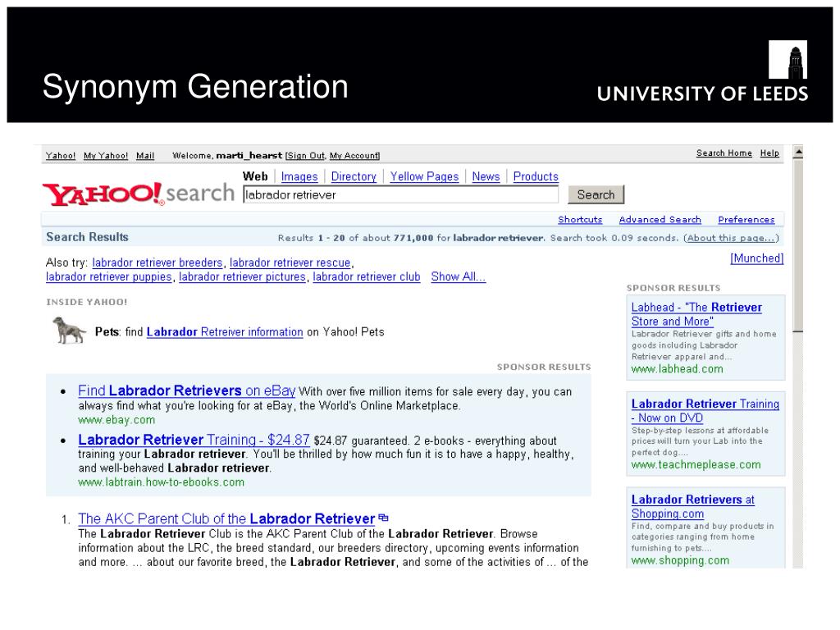Open Labrador Retriever Training Now on DVD
This screenshot has height=630, width=840.
pyautogui.click(x=705, y=410)
